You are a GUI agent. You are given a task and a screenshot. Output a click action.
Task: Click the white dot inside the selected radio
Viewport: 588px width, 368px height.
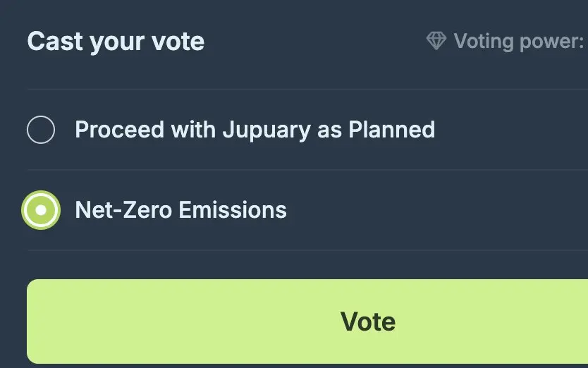pyautogui.click(x=41, y=210)
